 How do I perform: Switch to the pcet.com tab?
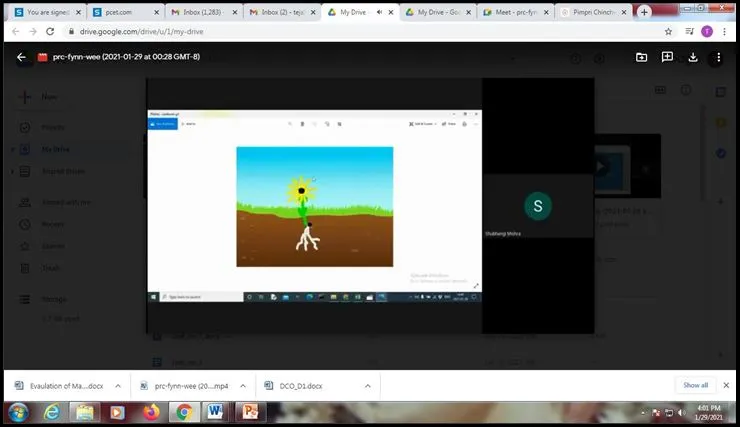126,12
